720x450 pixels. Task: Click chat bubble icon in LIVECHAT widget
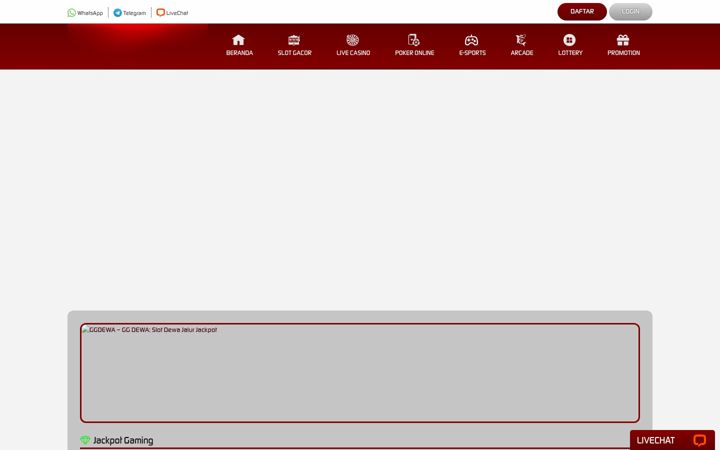point(699,440)
